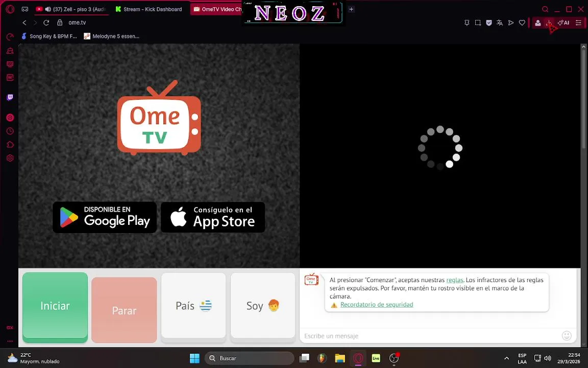Open Google Play download badge
Screen dimensions: 588x368
[105, 217]
